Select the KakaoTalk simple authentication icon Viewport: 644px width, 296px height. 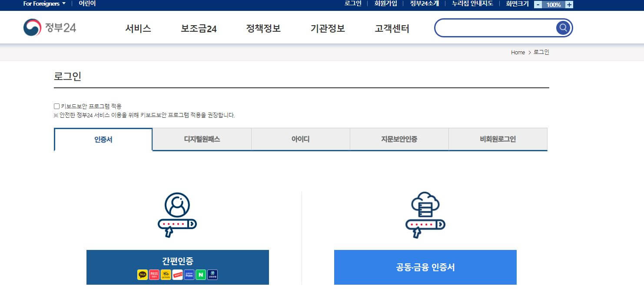142,275
